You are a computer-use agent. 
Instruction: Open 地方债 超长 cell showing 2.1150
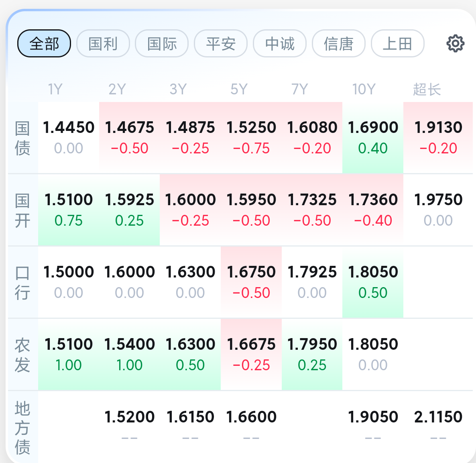click(x=438, y=427)
